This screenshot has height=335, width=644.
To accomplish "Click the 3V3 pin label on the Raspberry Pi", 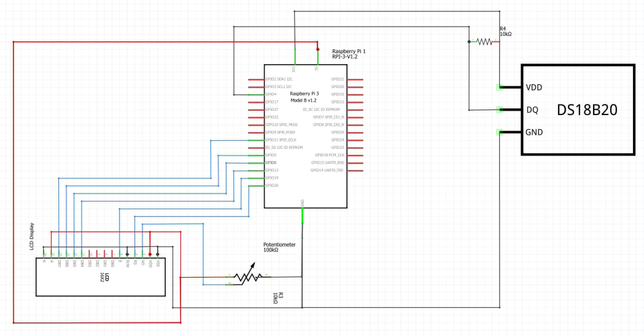I will (293, 69).
